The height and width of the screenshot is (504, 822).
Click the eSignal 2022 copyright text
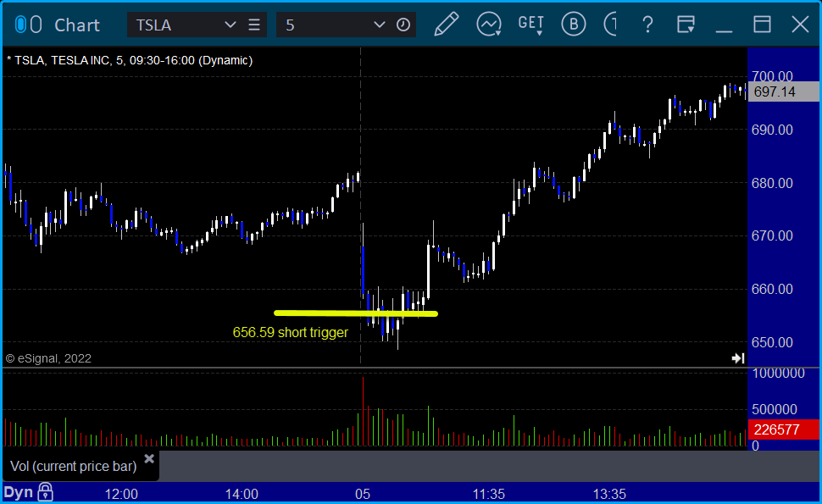click(48, 358)
